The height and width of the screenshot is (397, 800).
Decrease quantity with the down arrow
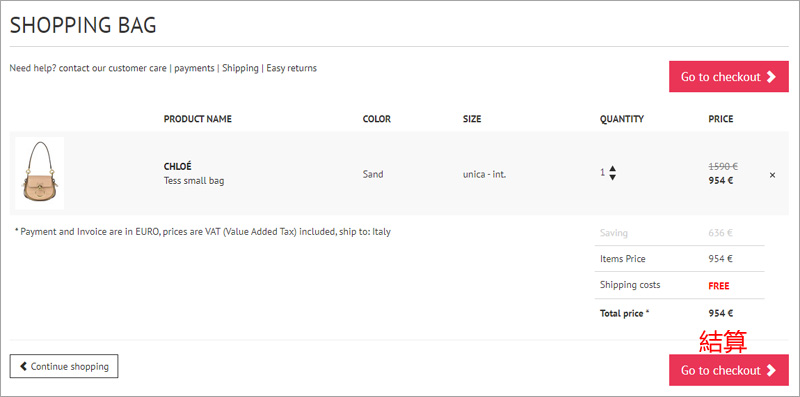612,177
